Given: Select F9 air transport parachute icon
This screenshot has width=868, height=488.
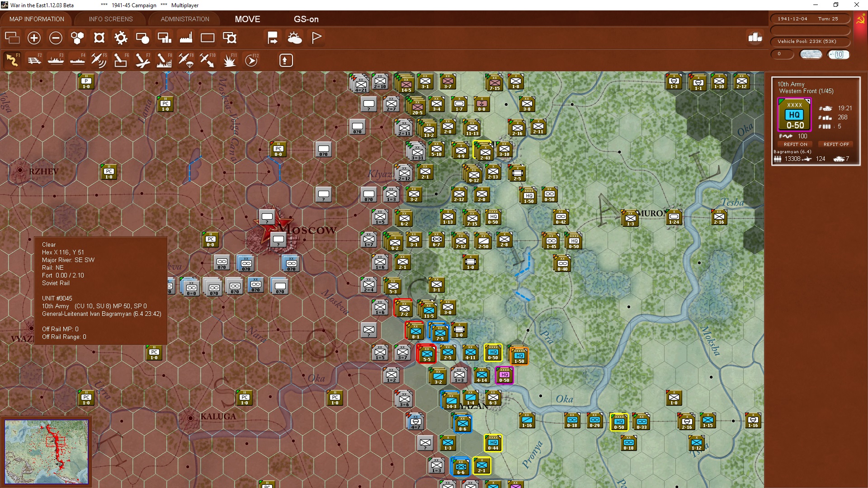Looking at the screenshot, I should pyautogui.click(x=186, y=60).
